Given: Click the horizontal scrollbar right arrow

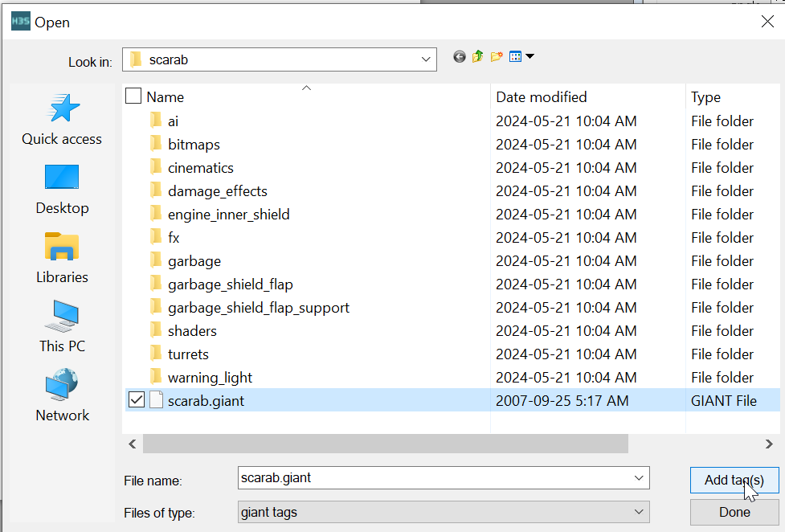Looking at the screenshot, I should 770,444.
